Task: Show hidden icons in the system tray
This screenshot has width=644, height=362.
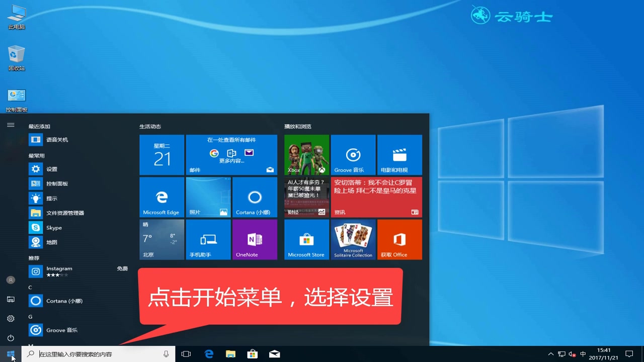Action: click(551, 354)
